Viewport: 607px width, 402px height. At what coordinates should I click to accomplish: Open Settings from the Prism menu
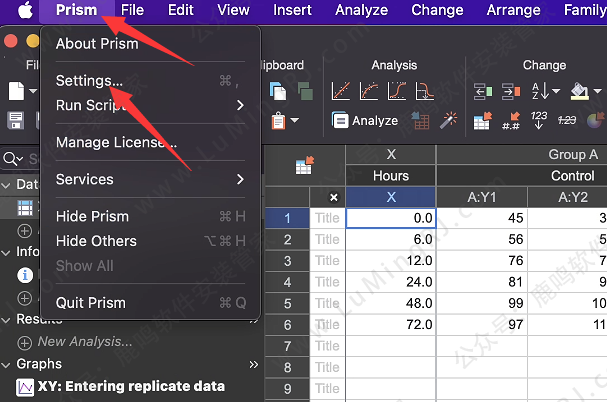90,80
